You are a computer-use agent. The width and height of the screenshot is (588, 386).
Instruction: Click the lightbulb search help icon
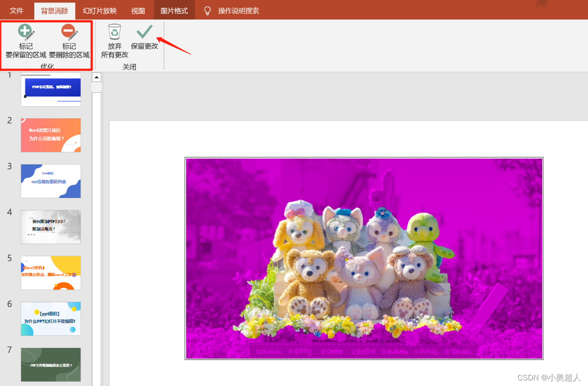coord(207,11)
